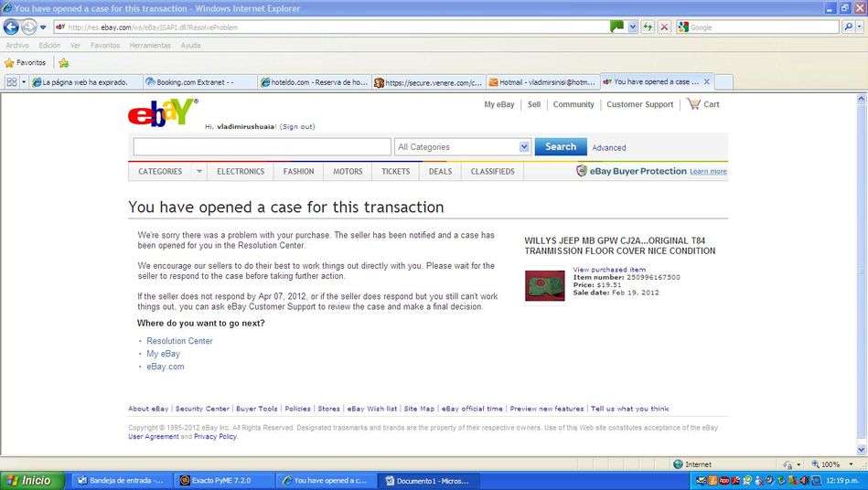
Task: Expand the CATEGORIES dropdown arrow
Action: pos(199,172)
